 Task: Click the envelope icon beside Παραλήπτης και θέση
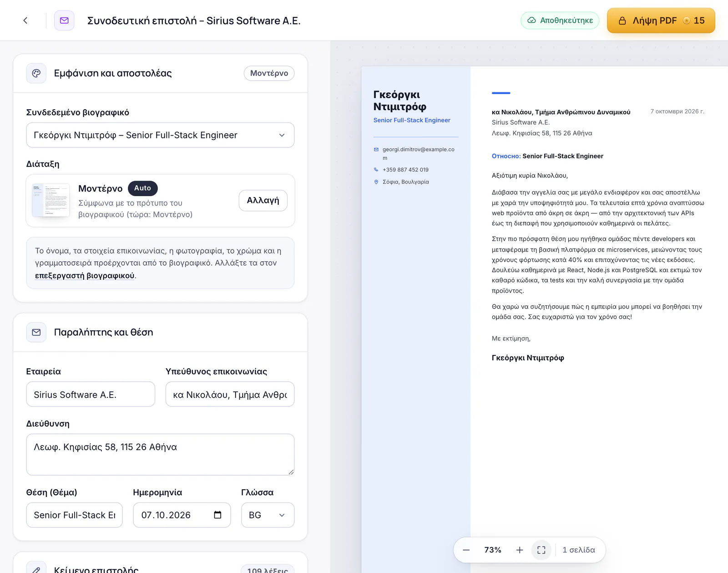36,332
